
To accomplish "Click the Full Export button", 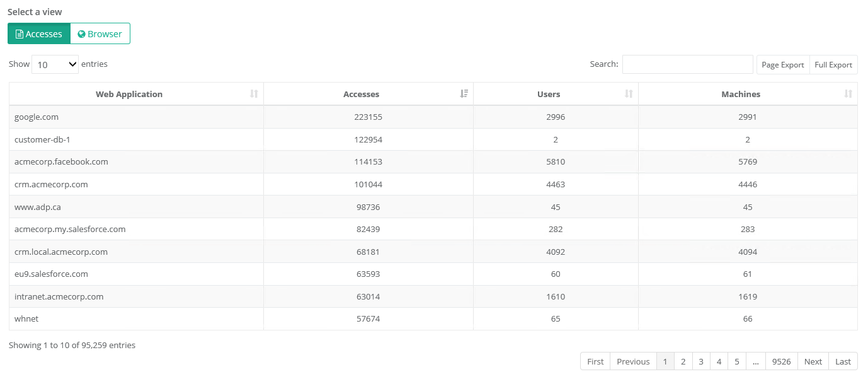I will [x=833, y=64].
